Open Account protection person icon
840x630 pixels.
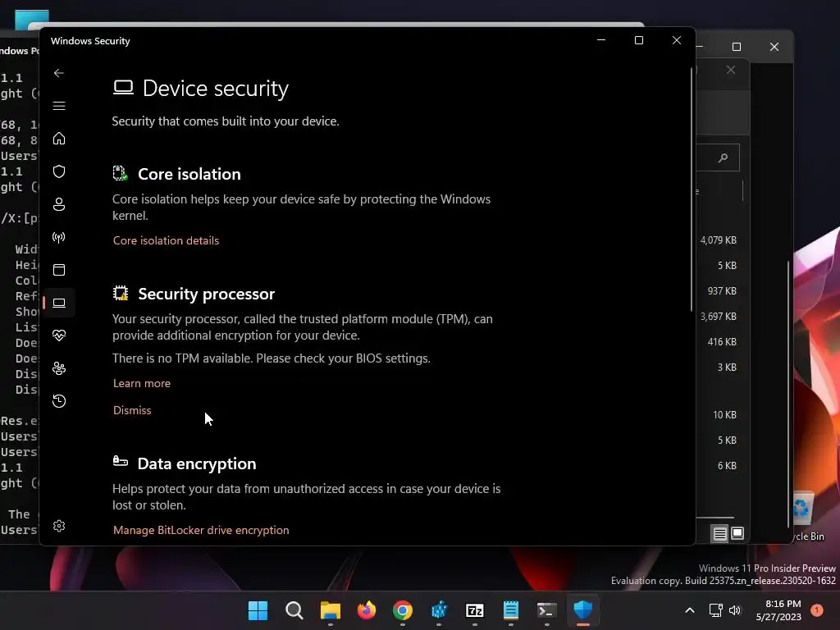click(x=59, y=204)
